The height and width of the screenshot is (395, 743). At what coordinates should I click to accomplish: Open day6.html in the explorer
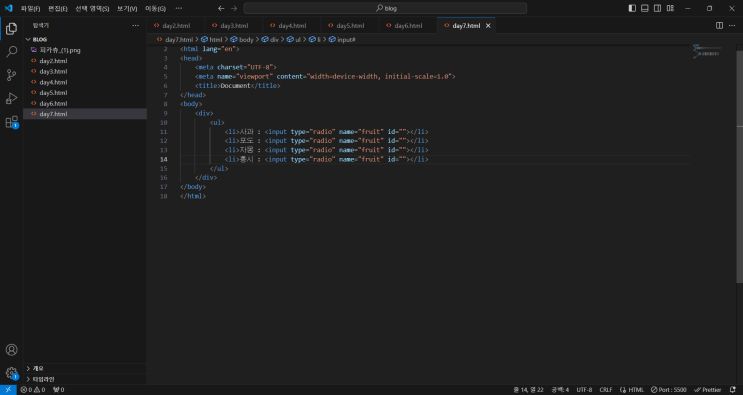pos(85,104)
